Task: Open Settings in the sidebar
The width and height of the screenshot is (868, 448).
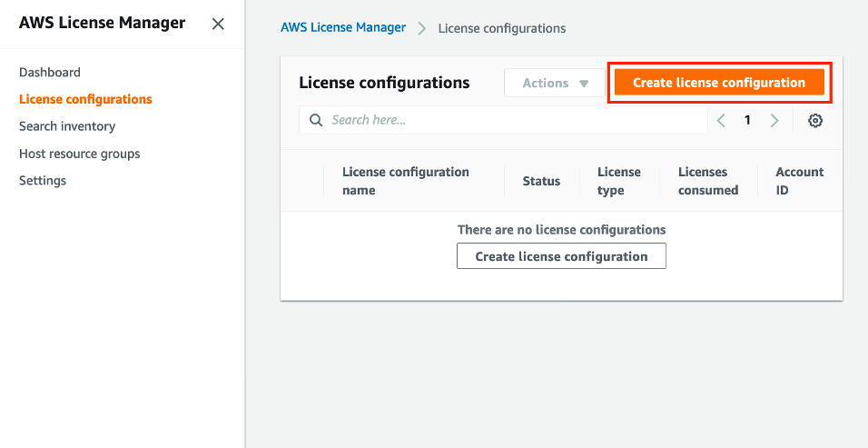Action: (43, 180)
